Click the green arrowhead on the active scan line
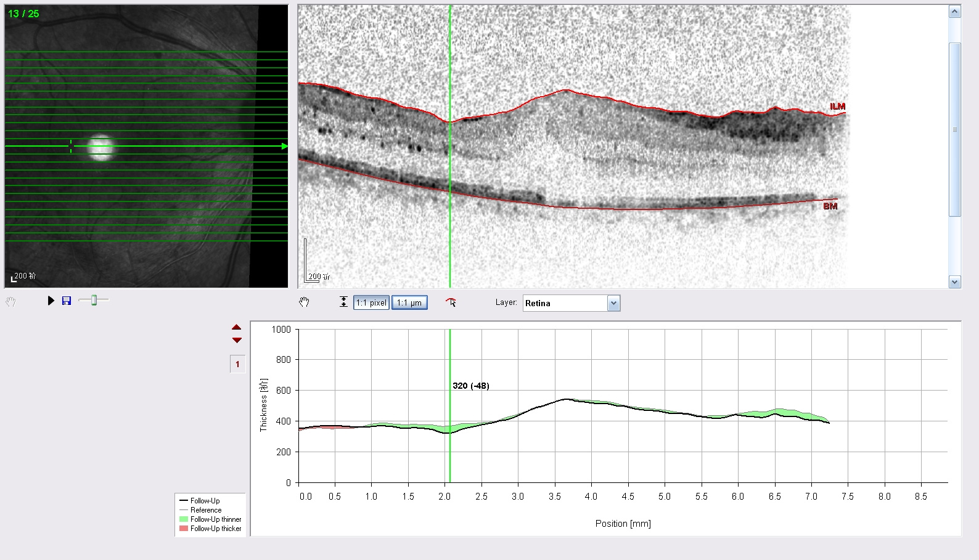This screenshot has width=979, height=560. 284,146
